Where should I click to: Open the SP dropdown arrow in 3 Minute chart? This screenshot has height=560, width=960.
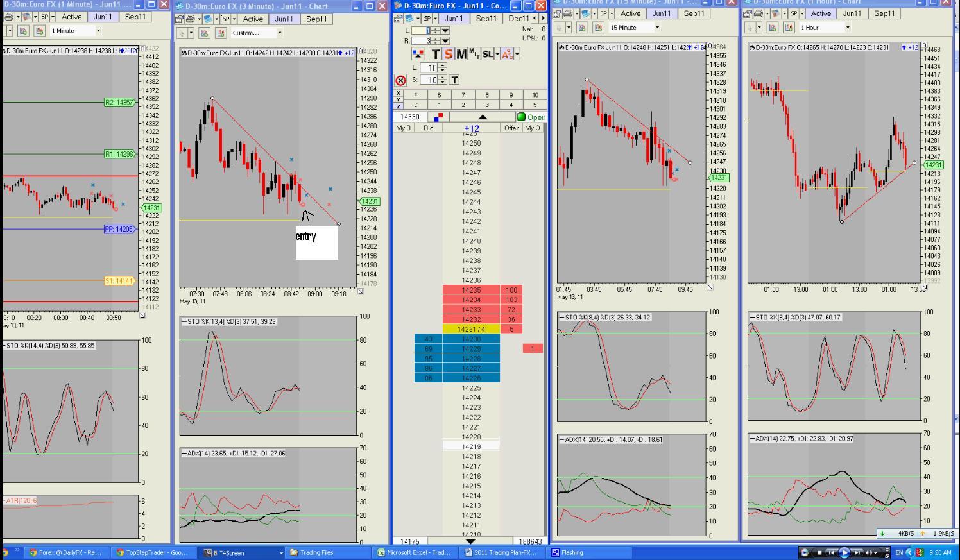tap(234, 19)
